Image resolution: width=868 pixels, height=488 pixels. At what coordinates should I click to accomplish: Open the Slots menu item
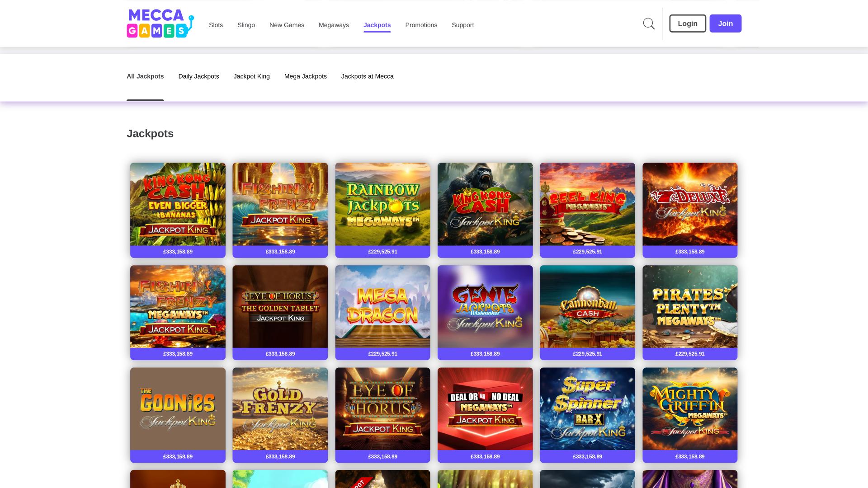216,25
